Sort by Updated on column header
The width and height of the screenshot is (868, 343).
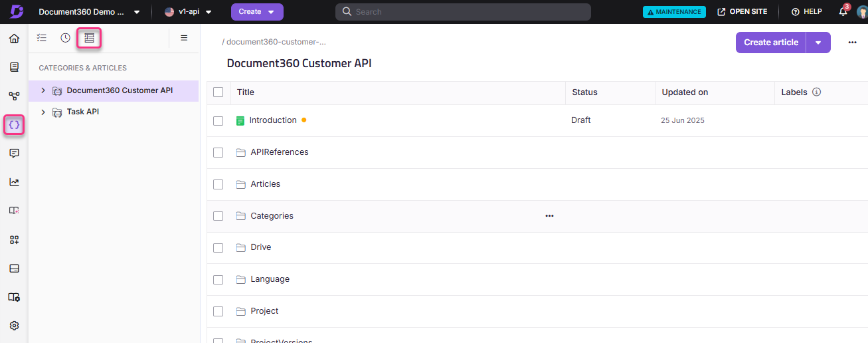tap(685, 92)
